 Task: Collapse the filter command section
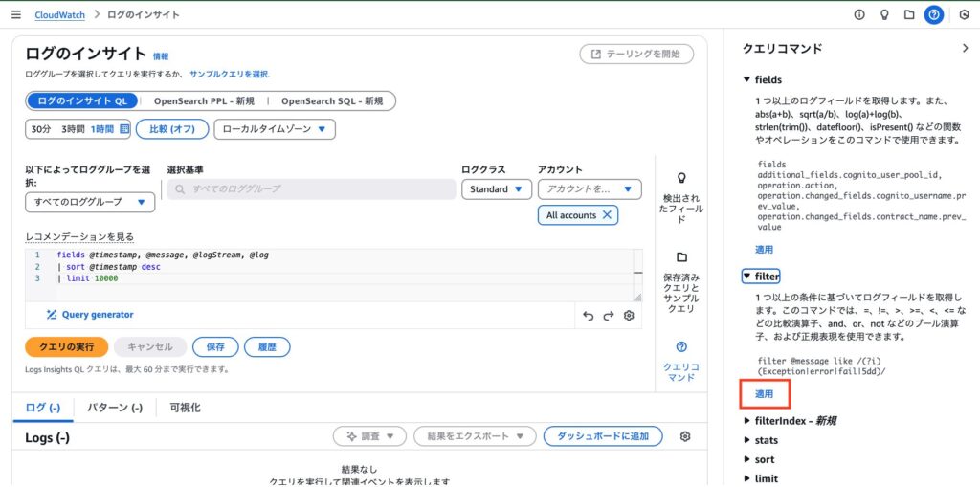pyautogui.click(x=761, y=276)
